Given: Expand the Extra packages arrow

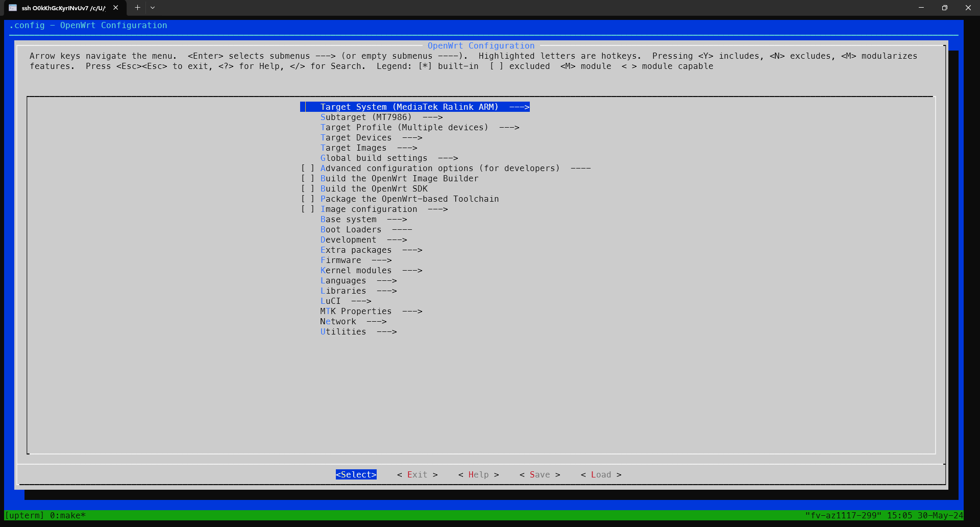Looking at the screenshot, I should [x=412, y=250].
